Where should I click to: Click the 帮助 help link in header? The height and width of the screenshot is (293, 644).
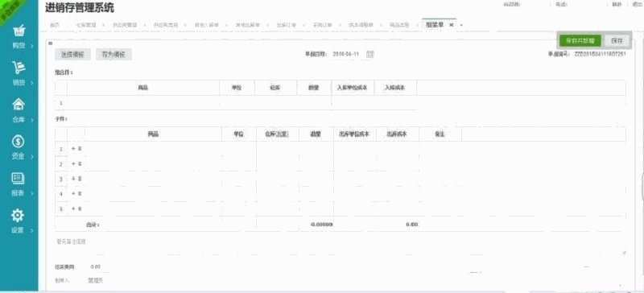click(x=617, y=4)
